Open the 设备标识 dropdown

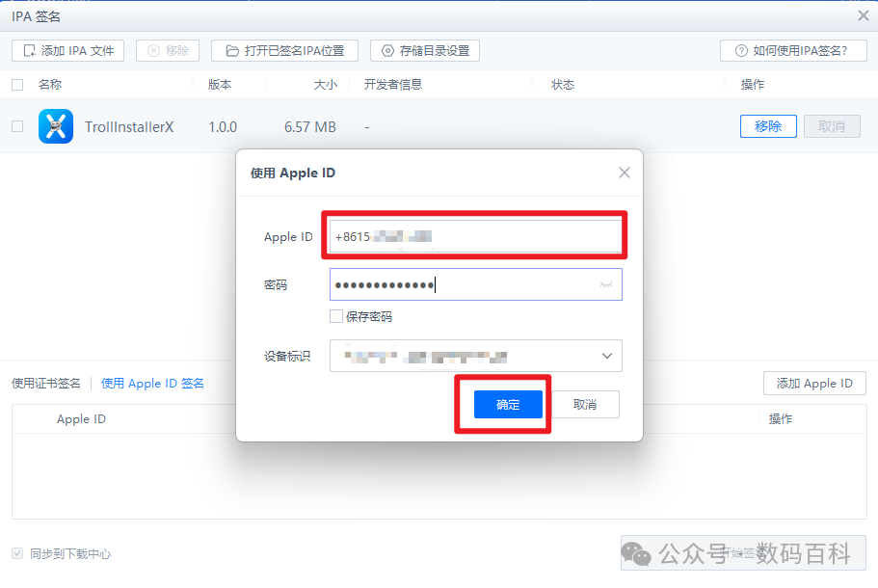click(x=475, y=356)
